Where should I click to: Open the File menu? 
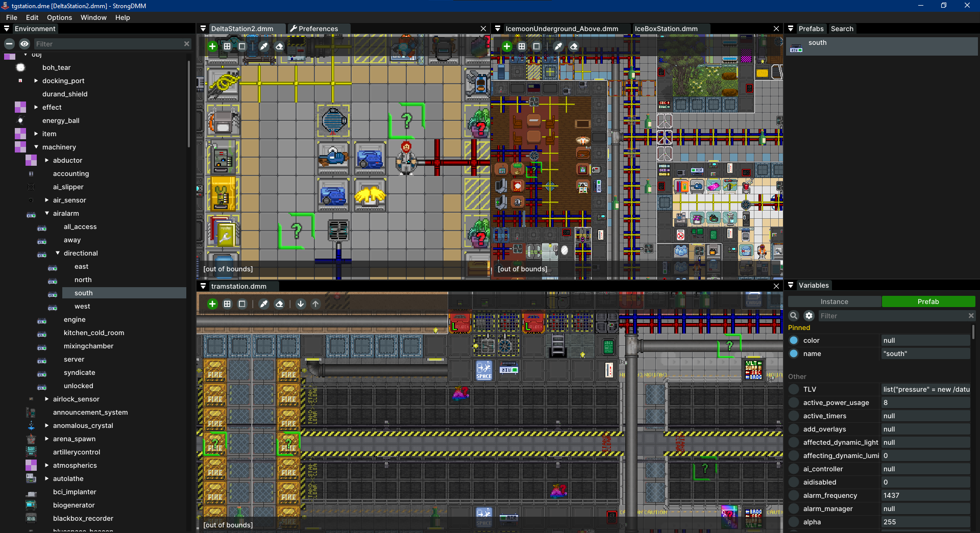pos(12,17)
